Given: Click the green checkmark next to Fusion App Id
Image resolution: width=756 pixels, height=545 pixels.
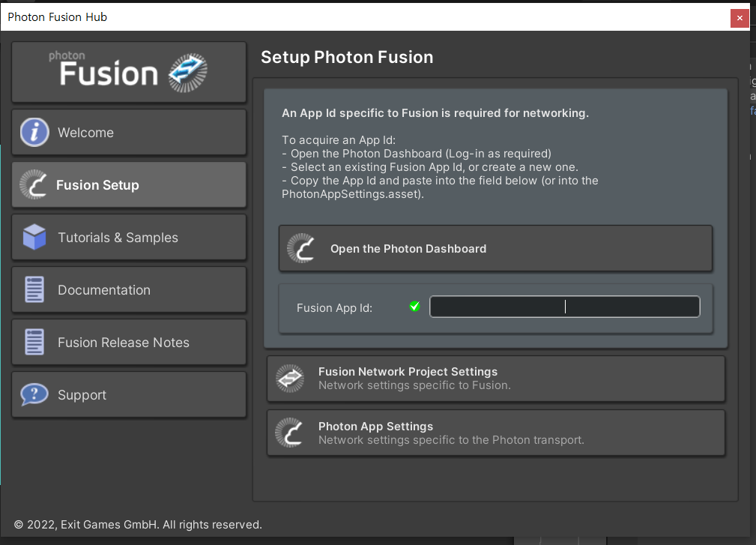Looking at the screenshot, I should click(x=414, y=307).
